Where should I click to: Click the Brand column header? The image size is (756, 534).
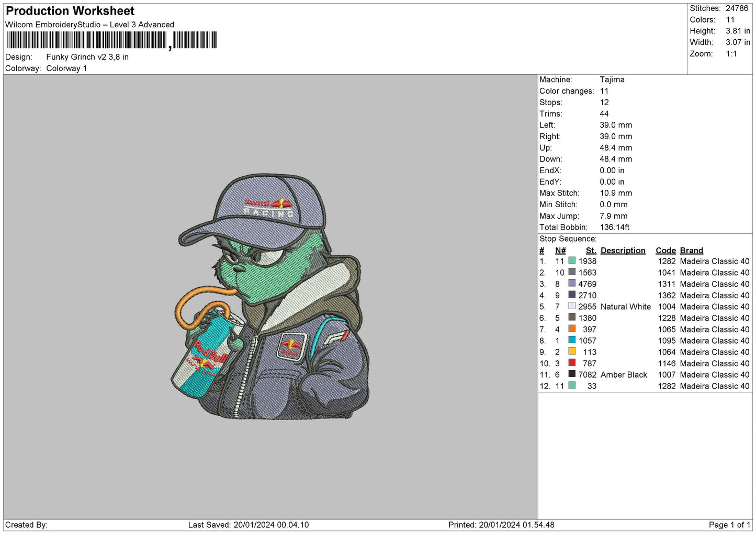(691, 251)
